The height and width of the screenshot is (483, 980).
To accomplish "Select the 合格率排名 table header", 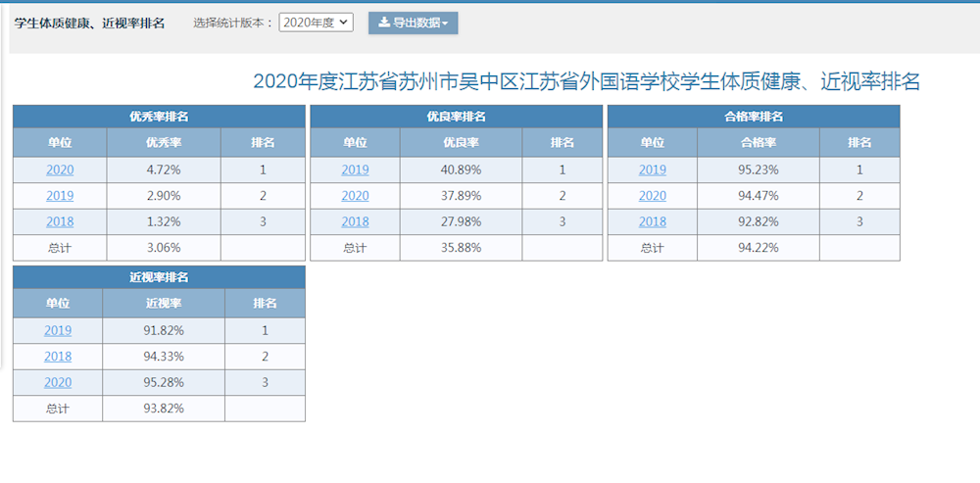I will 754,117.
